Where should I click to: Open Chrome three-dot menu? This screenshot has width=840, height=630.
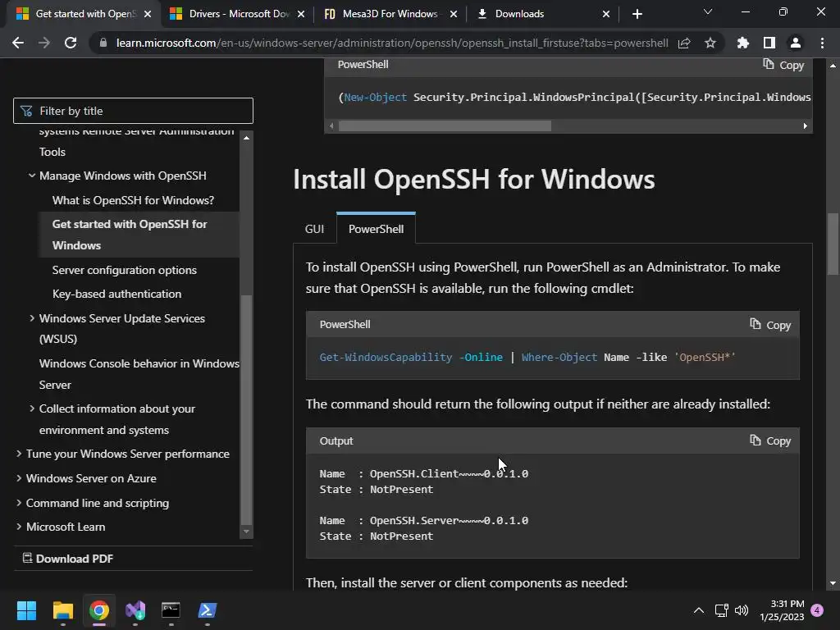(822, 43)
